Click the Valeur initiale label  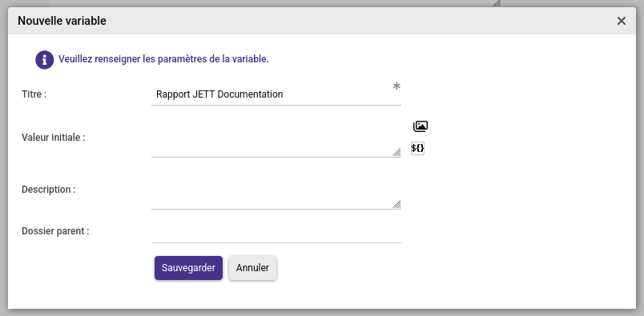(54, 138)
